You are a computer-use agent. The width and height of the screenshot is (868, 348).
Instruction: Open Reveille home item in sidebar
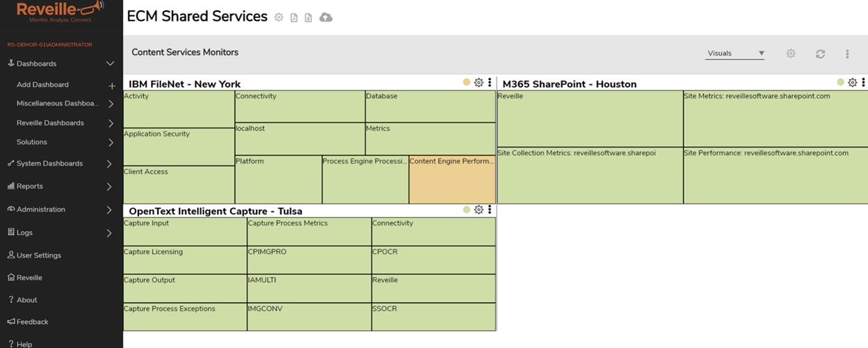point(24,278)
